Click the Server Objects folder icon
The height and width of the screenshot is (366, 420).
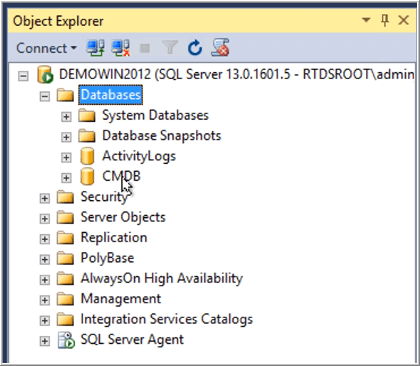[65, 217]
